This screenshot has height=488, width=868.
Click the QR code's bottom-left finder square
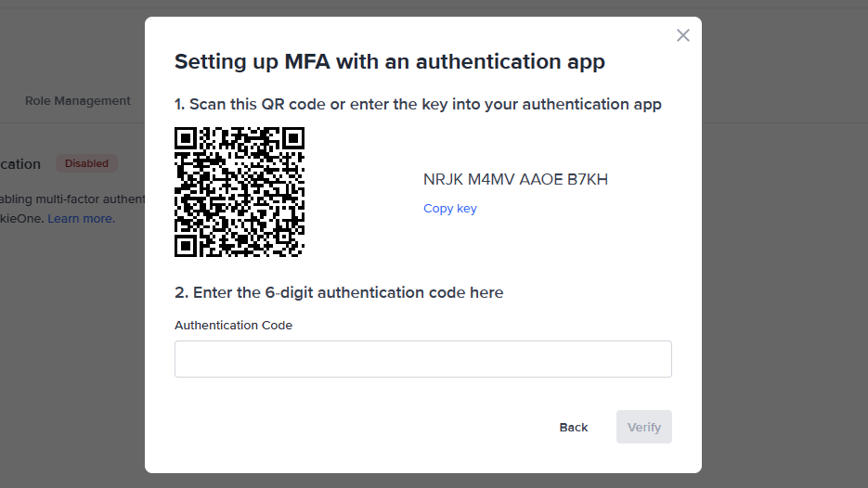coord(187,245)
